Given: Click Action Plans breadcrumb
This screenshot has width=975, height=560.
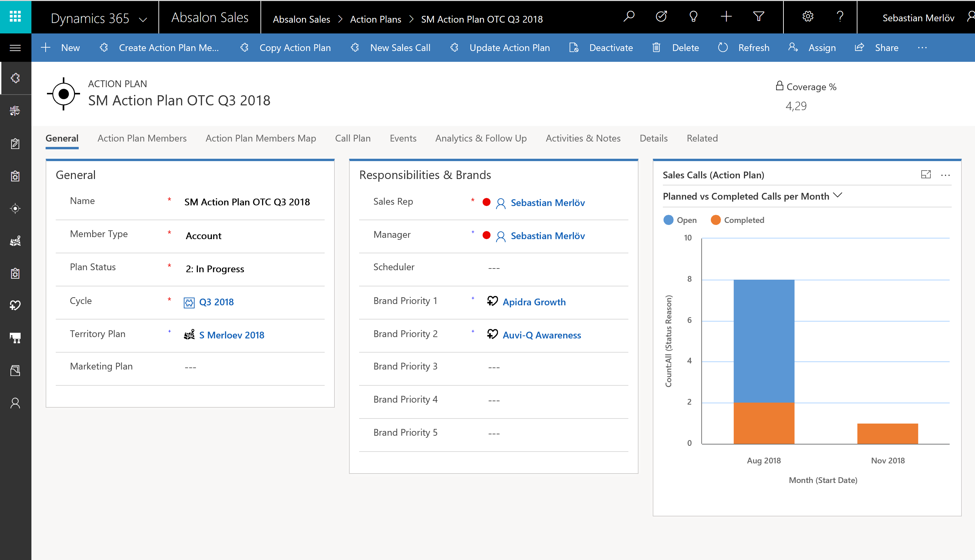Looking at the screenshot, I should [x=375, y=19].
